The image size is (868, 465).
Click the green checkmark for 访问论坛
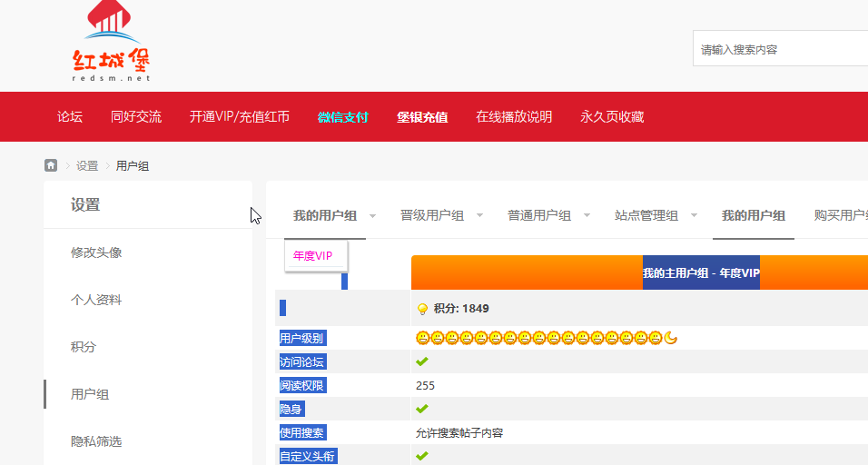click(x=422, y=361)
